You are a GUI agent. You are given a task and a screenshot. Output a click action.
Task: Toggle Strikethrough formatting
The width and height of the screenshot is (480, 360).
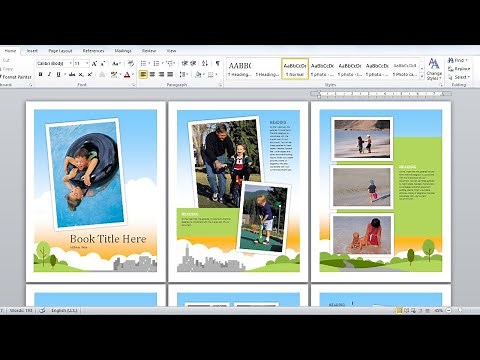(x=72, y=74)
